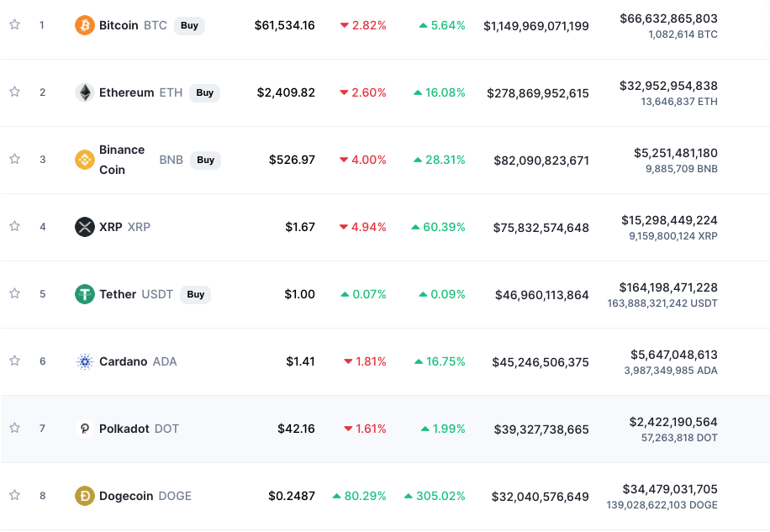
Task: Click the green Tether logo icon
Action: (84, 294)
